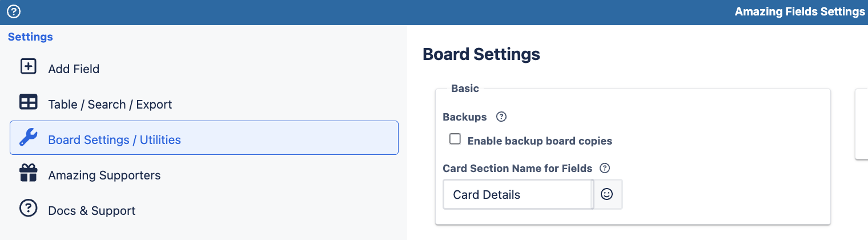
Task: Click the 'Enable backup board copies' label text
Action: (540, 141)
